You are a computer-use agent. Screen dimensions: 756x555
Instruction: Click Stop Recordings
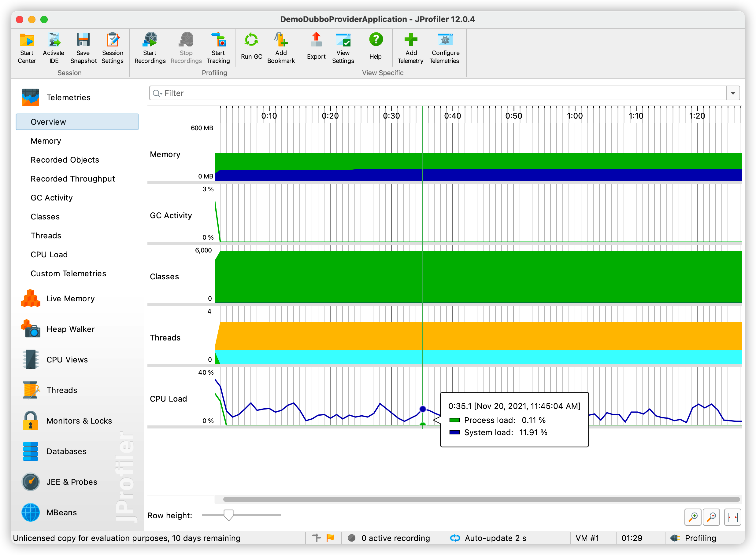click(186, 48)
